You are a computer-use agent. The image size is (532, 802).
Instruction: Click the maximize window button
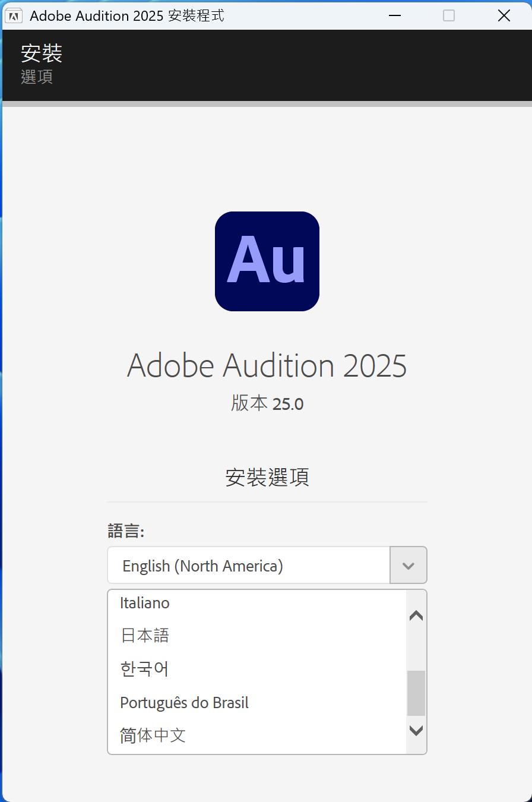(449, 15)
